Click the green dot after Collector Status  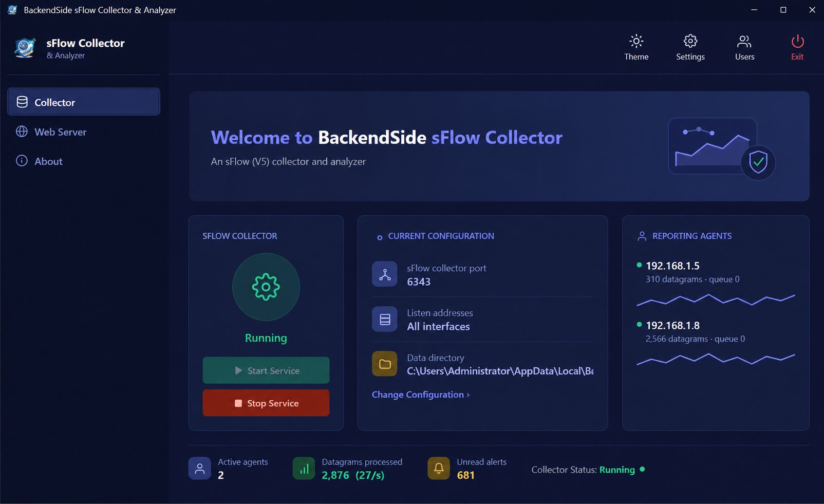point(642,469)
